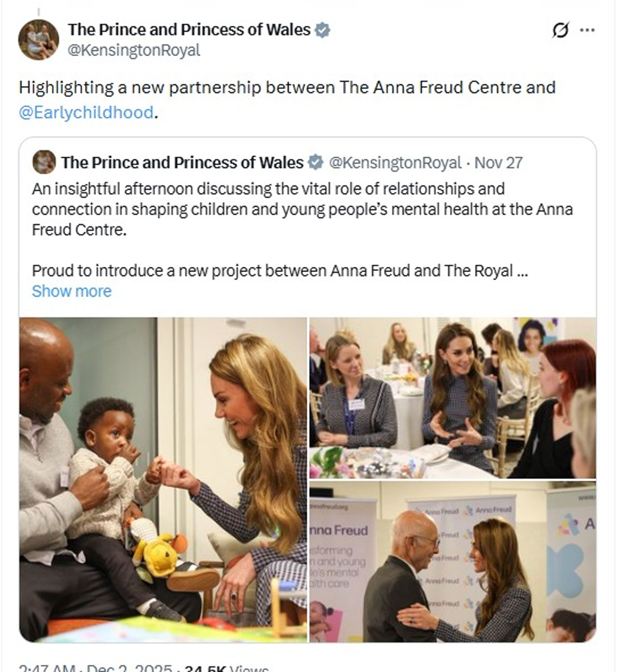Click The Prince and Princess of Wales name
This screenshot has height=672, width=621.
[x=189, y=30]
